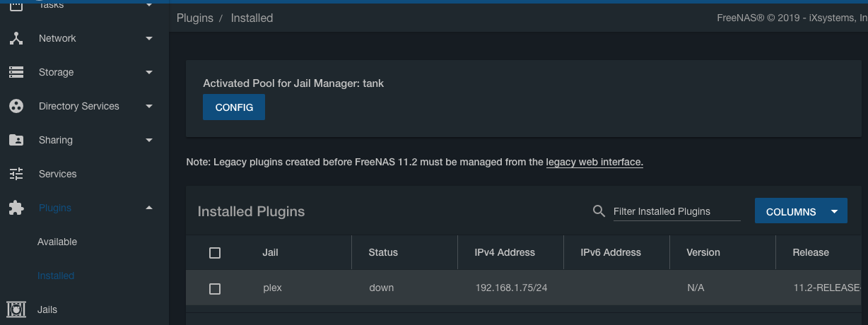Image resolution: width=868 pixels, height=325 pixels.
Task: Expand the Storage menu arrow
Action: pyautogui.click(x=149, y=72)
